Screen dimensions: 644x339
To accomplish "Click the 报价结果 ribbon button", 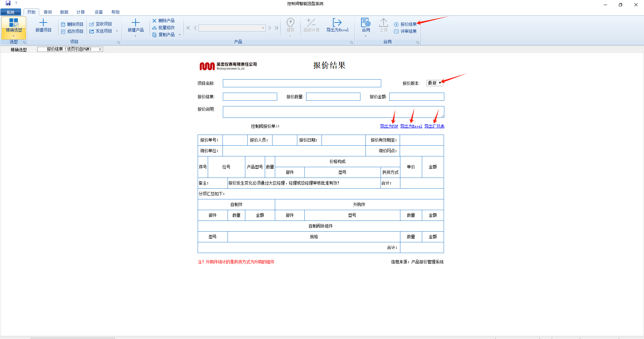I will tap(405, 24).
